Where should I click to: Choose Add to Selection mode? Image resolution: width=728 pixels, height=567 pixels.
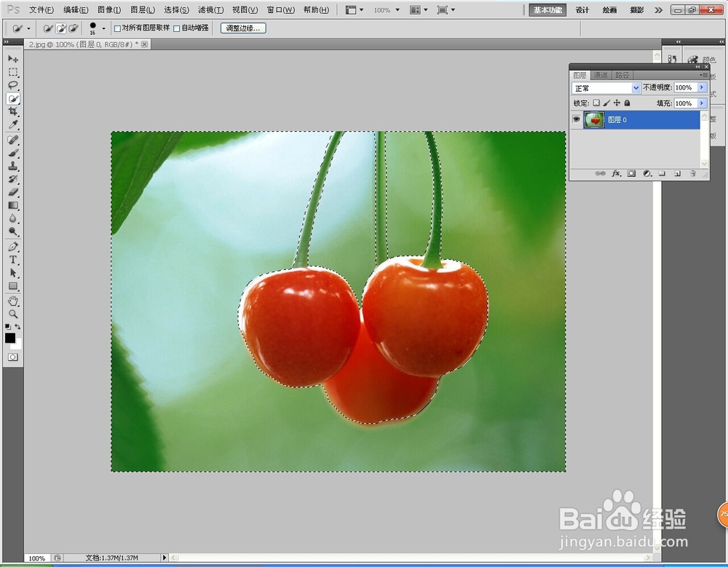[61, 28]
